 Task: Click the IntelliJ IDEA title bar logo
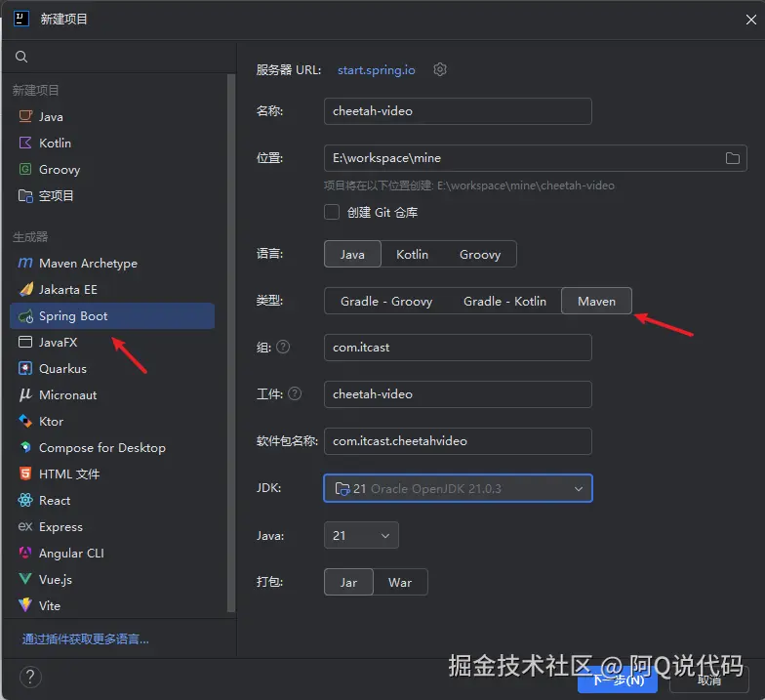click(x=21, y=20)
